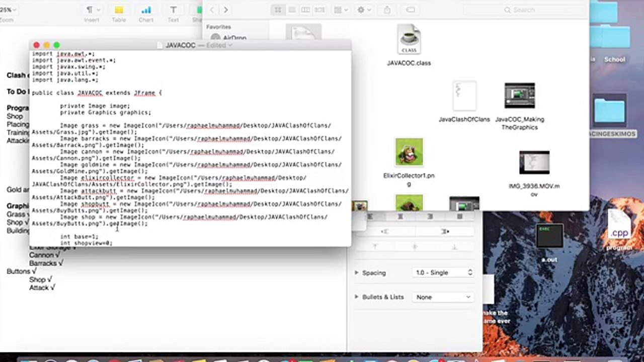
Task: Open Finder action gear menu
Action: pos(364,10)
